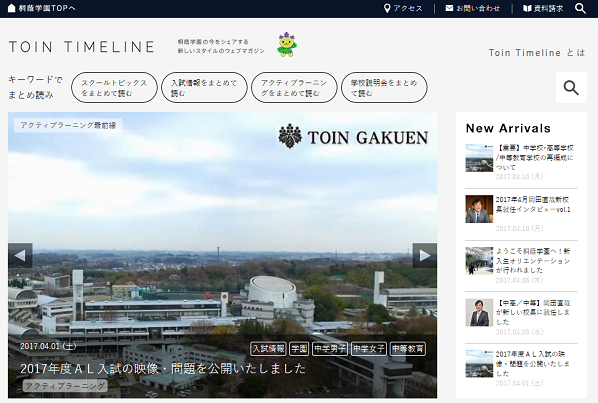Open 2017年度ＡＬ入試の映像 slide headline
This screenshot has width=598, height=403.
(163, 368)
